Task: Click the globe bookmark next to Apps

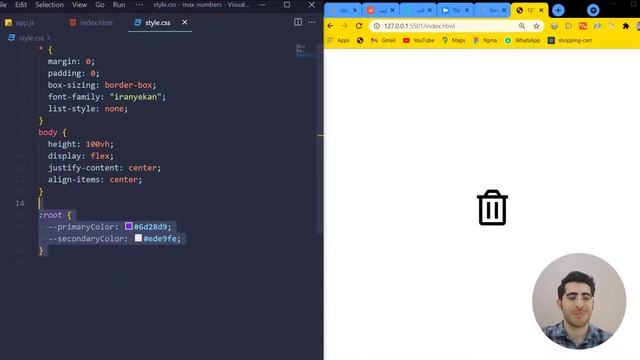Action: (x=360, y=40)
